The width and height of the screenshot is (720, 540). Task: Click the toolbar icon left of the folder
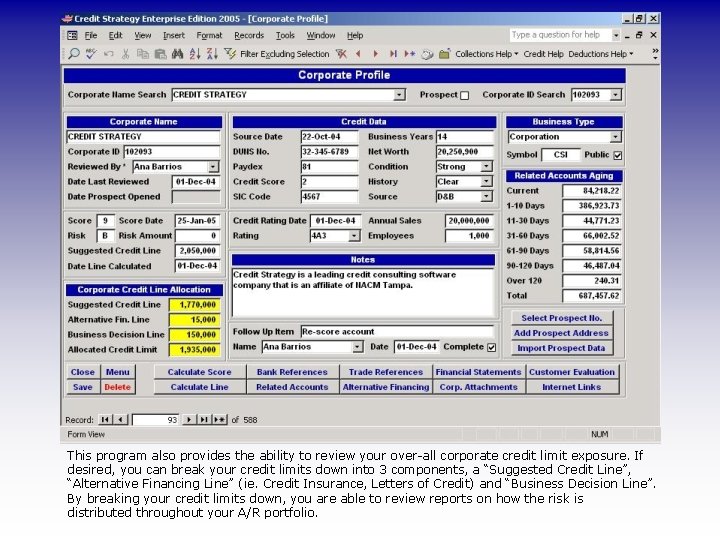[428, 55]
